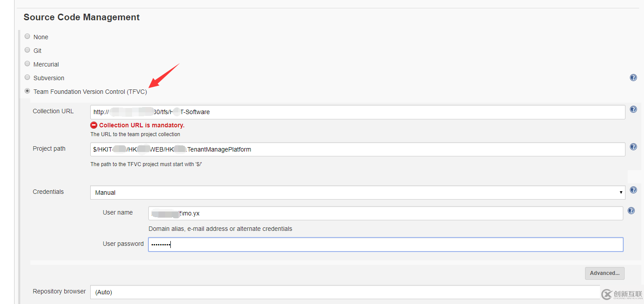The image size is (644, 304).
Task: Click hint 'must start with $/' text
Action: 146,164
